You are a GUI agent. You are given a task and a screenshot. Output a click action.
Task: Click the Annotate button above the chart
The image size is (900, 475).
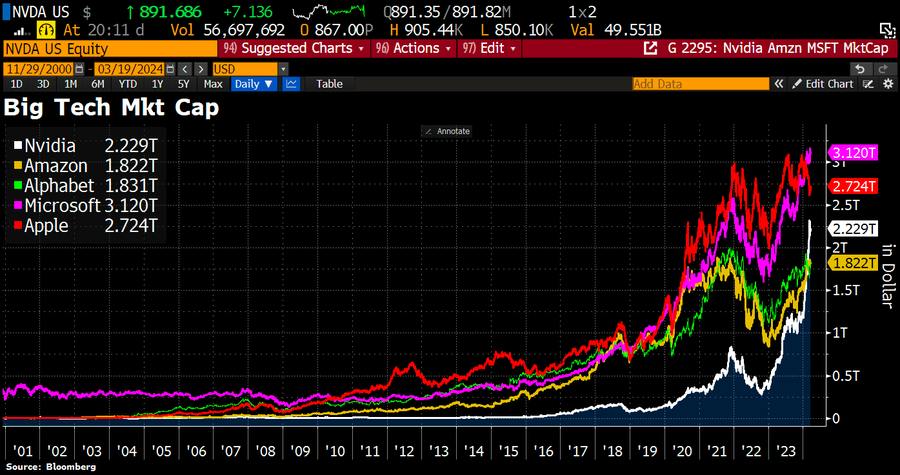pos(447,131)
